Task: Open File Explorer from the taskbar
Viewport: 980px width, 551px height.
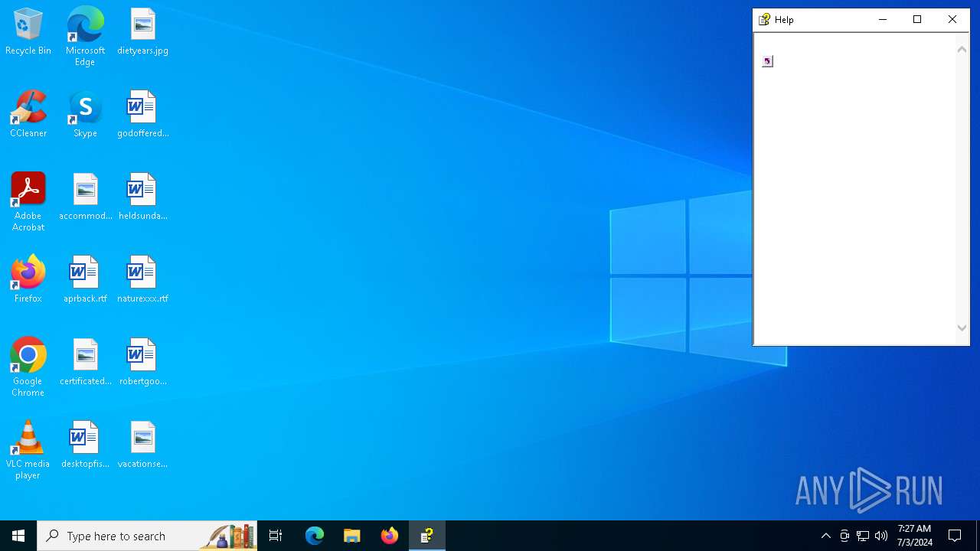Action: click(352, 536)
